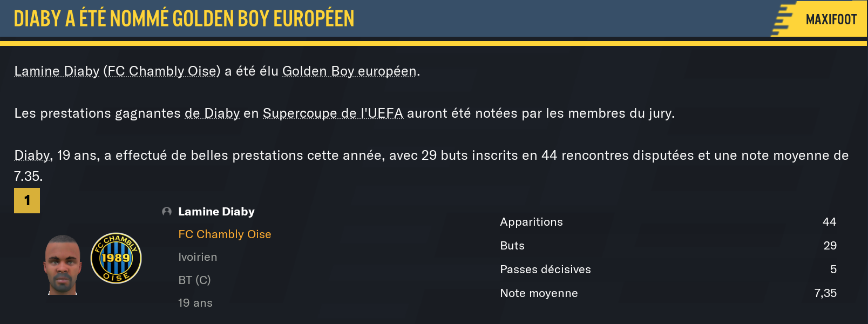This screenshot has height=324, width=868.
Task: Click the yellow rank number 1 badge
Action: [27, 201]
